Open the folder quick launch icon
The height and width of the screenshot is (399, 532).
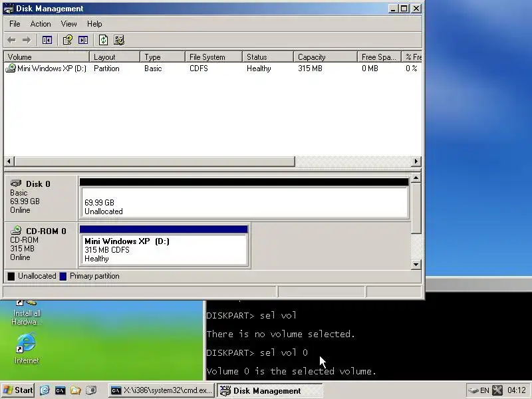(75, 390)
